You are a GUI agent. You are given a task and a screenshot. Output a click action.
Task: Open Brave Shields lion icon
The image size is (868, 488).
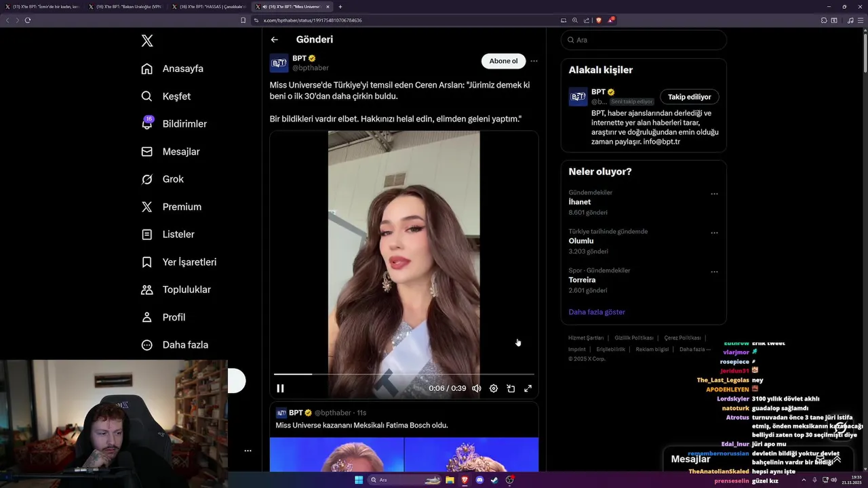click(598, 20)
